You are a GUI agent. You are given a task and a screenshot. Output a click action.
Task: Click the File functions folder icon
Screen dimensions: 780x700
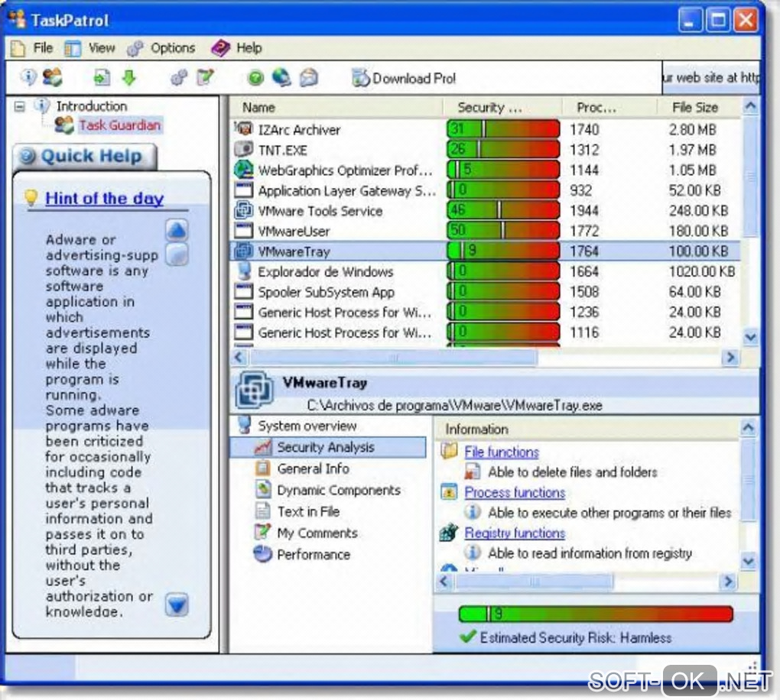point(449,451)
